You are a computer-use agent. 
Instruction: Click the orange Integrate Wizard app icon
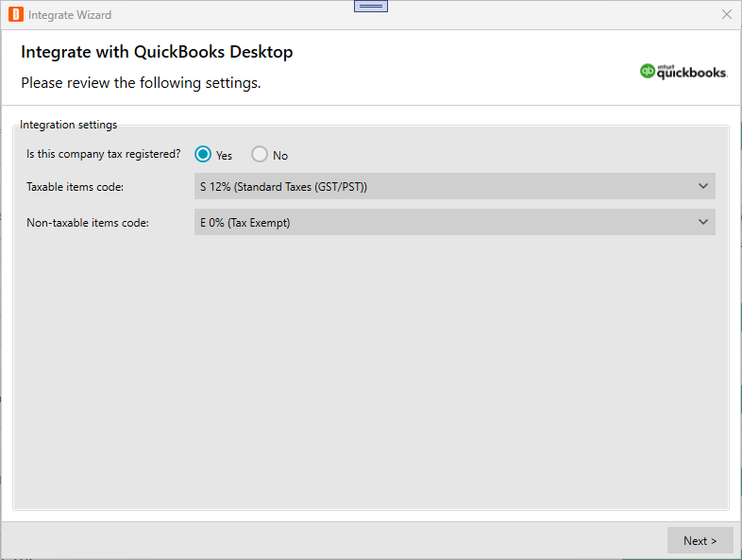pos(16,15)
